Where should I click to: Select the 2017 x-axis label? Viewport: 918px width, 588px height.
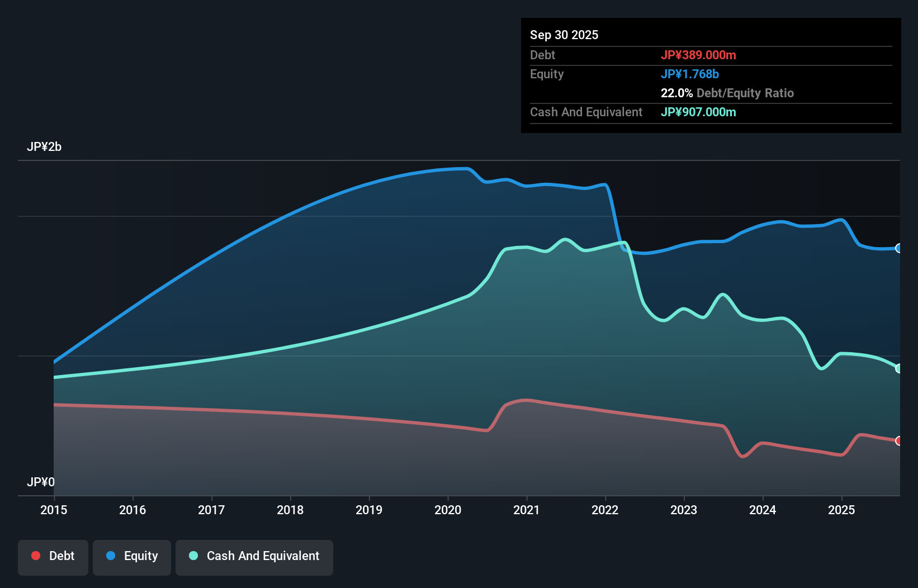(x=211, y=510)
